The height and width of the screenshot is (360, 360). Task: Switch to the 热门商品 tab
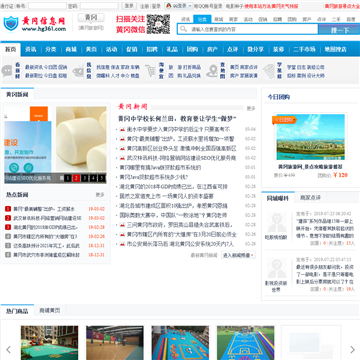[x=17, y=311]
